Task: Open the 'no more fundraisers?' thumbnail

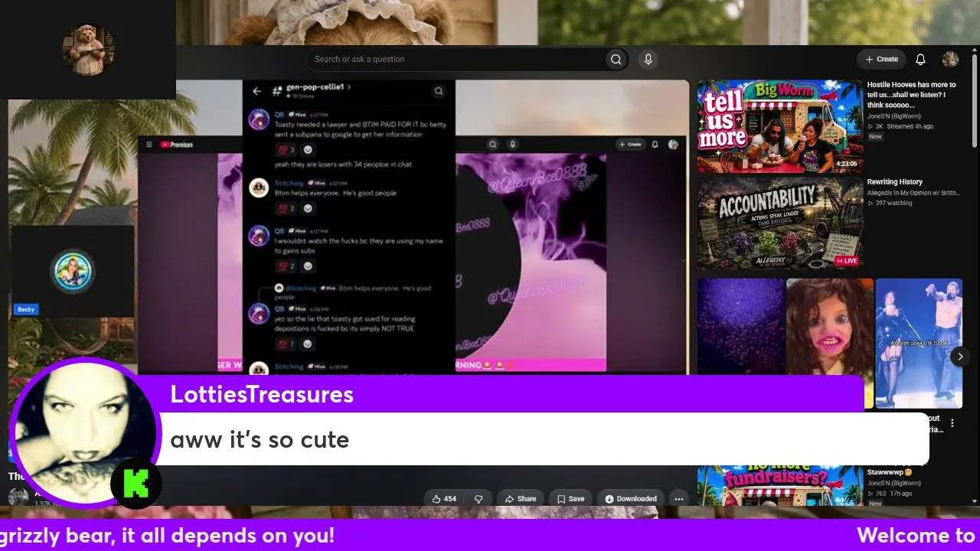Action: click(779, 485)
